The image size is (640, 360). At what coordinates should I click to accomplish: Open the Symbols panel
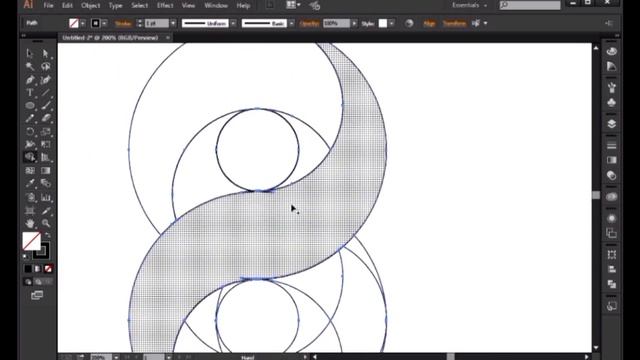[x=611, y=102]
